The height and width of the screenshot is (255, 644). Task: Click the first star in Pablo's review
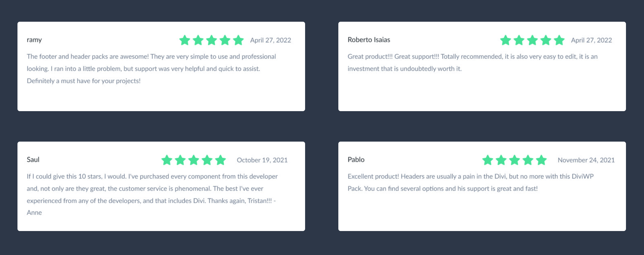coord(488,160)
